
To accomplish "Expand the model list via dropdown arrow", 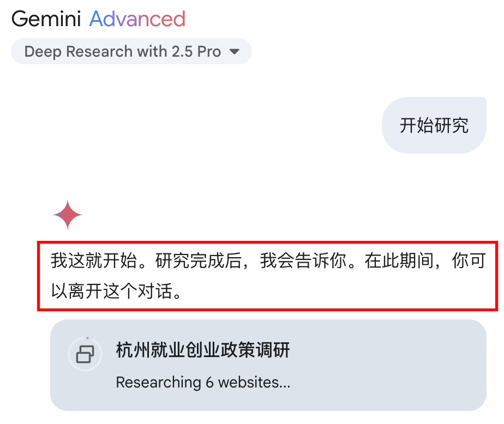I will 235,51.
